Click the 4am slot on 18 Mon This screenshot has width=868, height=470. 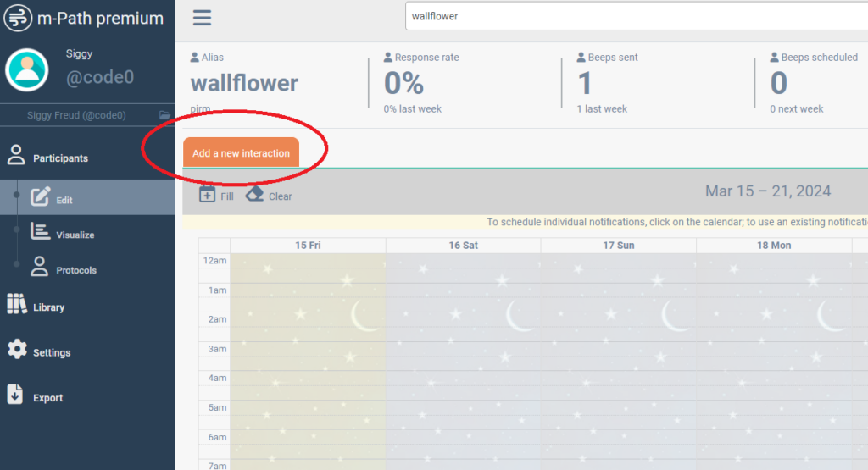[773, 379]
